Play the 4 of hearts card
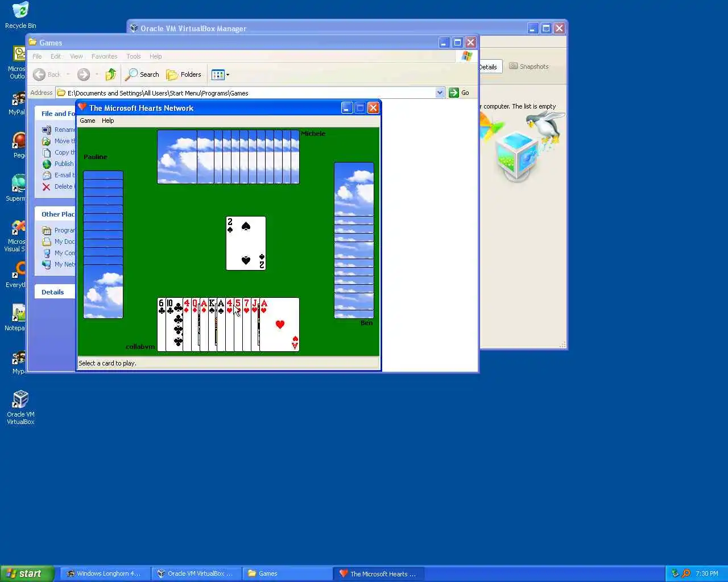Viewport: 728px width, 582px height. [x=229, y=325]
